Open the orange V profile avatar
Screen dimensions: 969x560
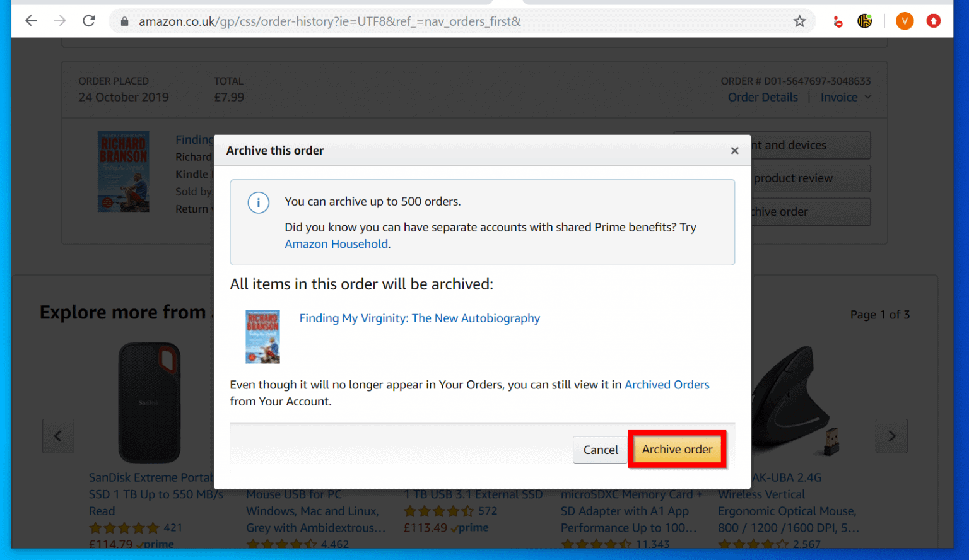pyautogui.click(x=904, y=21)
